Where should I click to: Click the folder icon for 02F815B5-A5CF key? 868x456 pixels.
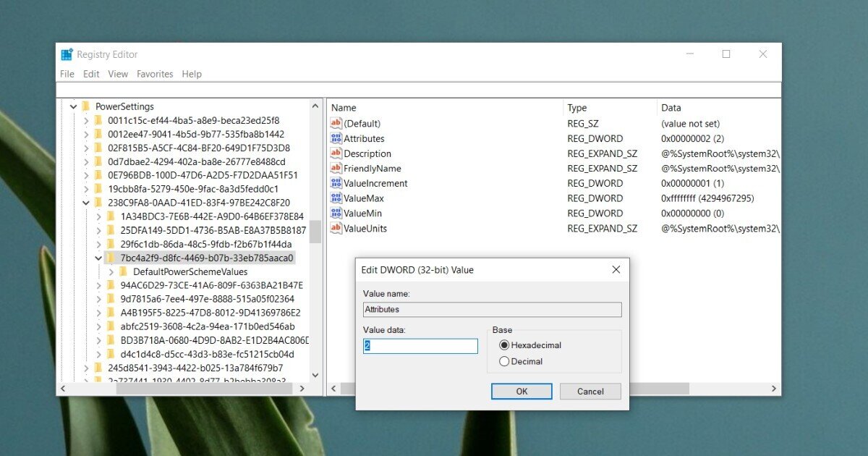[x=98, y=148]
